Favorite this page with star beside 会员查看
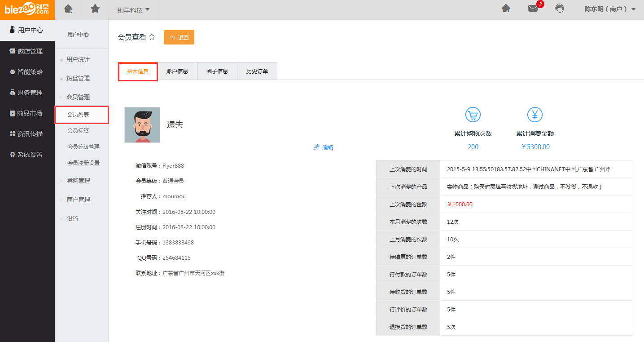The height and width of the screenshot is (342, 644). [152, 37]
